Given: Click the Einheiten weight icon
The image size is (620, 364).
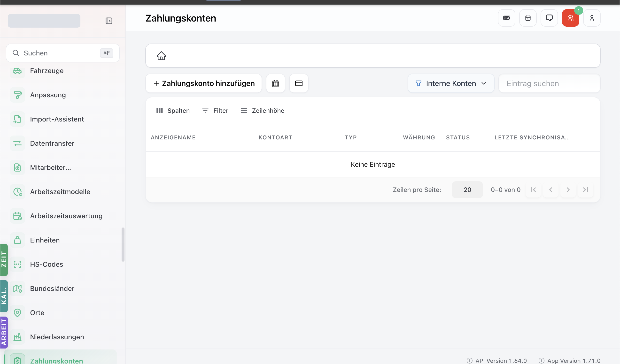Looking at the screenshot, I should click(17, 240).
